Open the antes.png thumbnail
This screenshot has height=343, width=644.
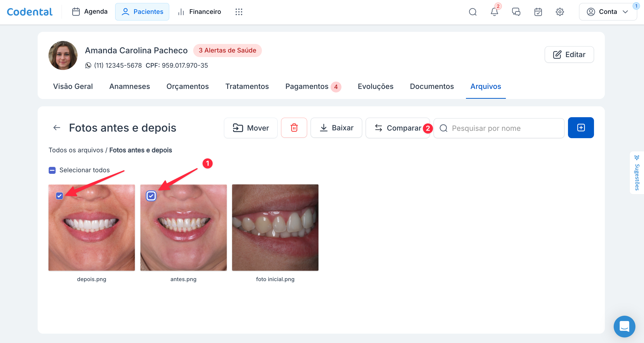(x=184, y=228)
